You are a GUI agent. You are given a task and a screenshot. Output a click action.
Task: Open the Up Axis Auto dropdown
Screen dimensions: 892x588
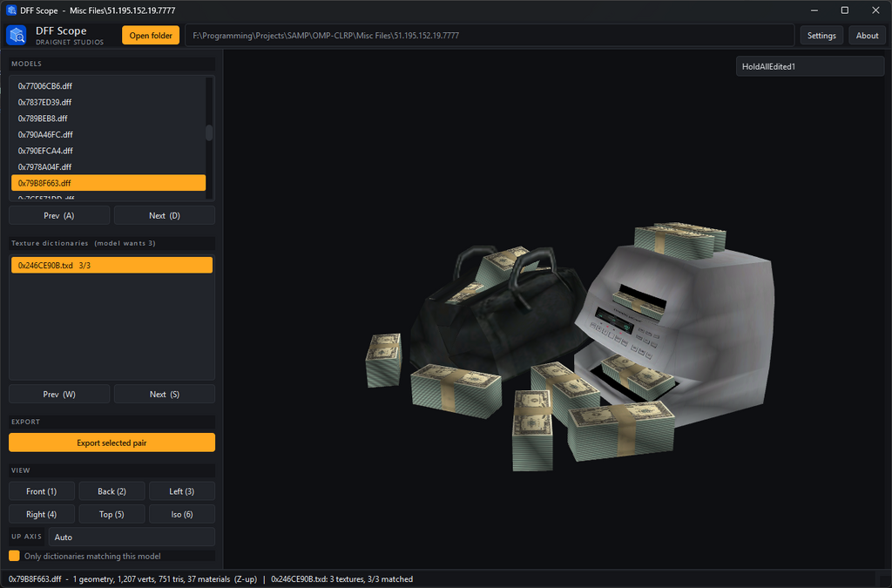(x=132, y=537)
